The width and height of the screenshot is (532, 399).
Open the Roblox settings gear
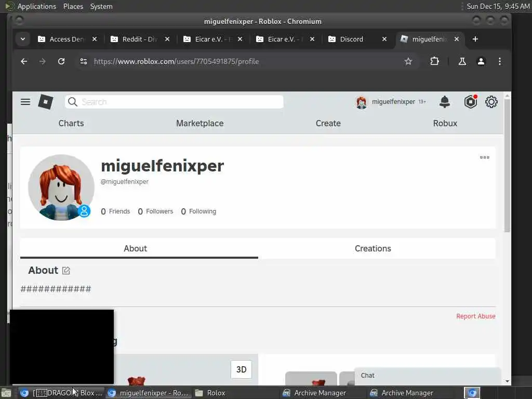491,102
